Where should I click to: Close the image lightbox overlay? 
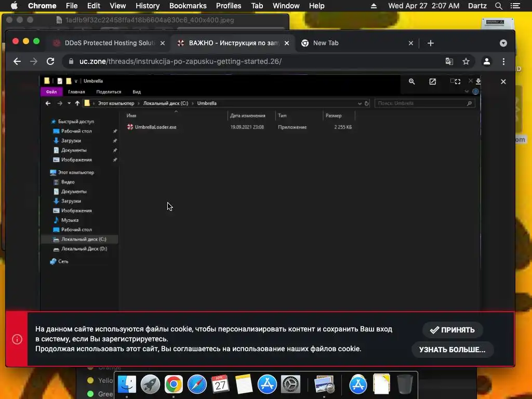pyautogui.click(x=503, y=82)
